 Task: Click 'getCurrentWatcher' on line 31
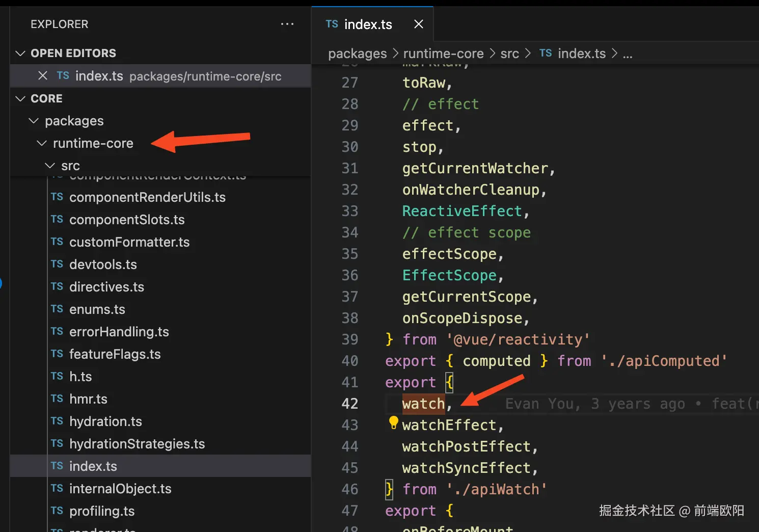point(475,168)
